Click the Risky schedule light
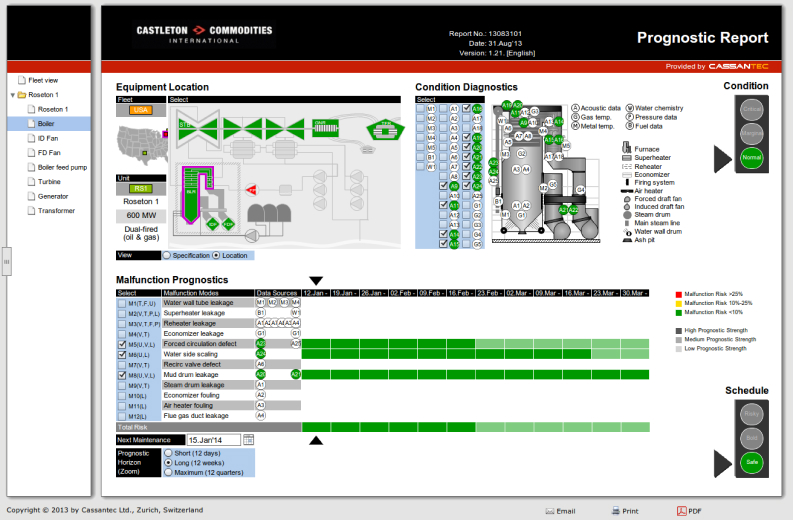793x520 pixels. 752,414
